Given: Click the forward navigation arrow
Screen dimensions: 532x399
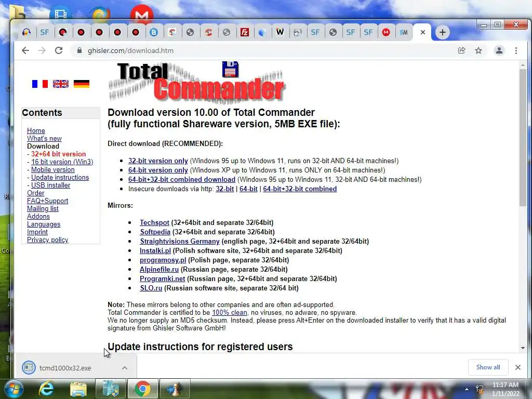Looking at the screenshot, I should pos(42,50).
